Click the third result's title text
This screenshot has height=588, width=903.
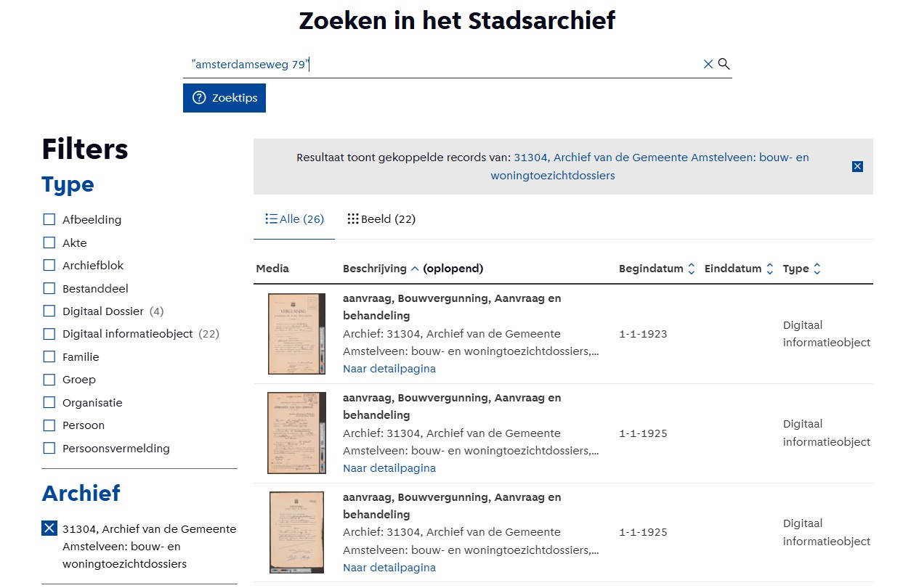click(452, 506)
